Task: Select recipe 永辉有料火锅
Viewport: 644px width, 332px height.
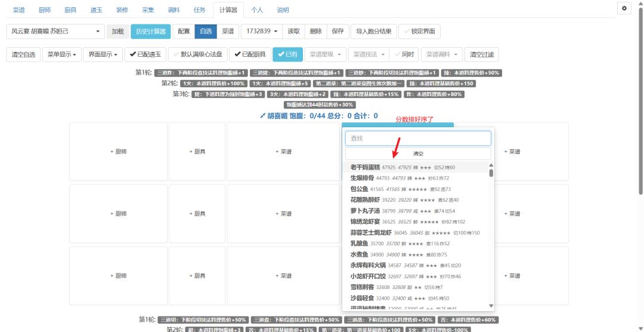Action: [415, 265]
